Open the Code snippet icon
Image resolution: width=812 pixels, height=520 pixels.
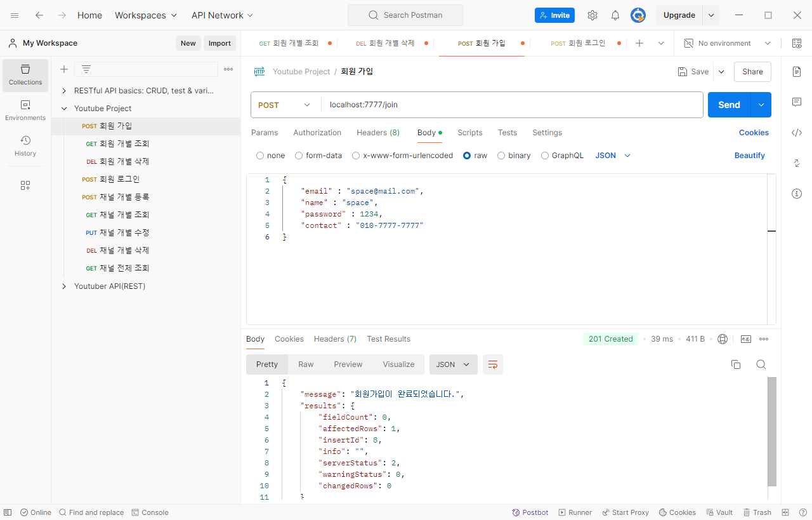click(797, 133)
